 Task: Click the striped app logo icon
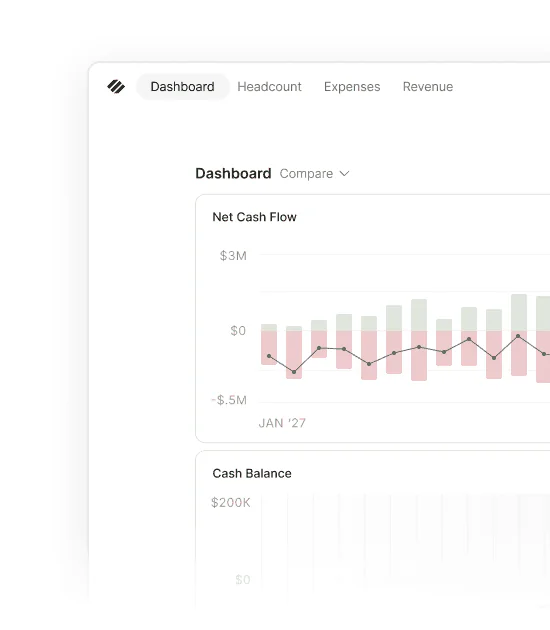coord(116,87)
